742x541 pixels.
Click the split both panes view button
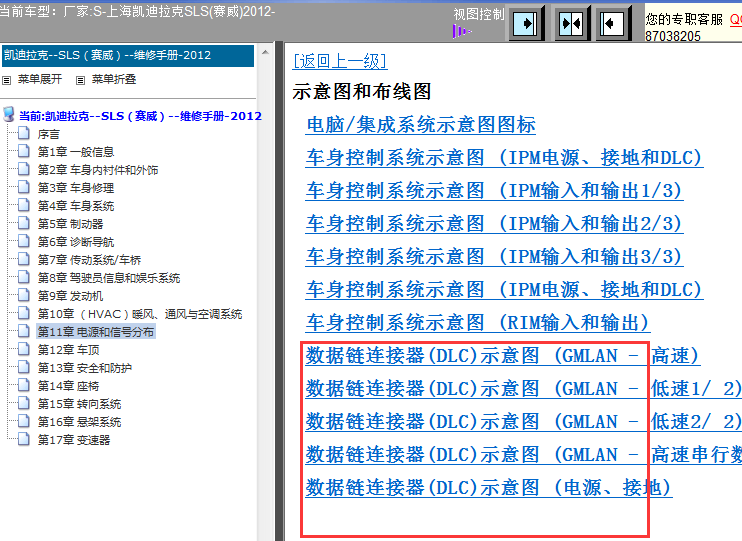pyautogui.click(x=572, y=23)
